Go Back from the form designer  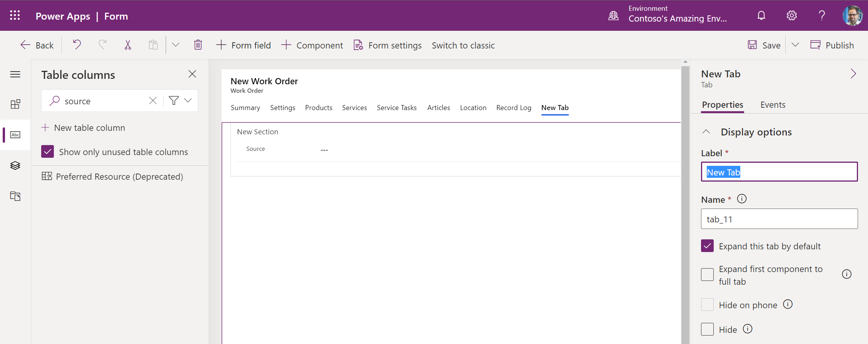[x=37, y=45]
